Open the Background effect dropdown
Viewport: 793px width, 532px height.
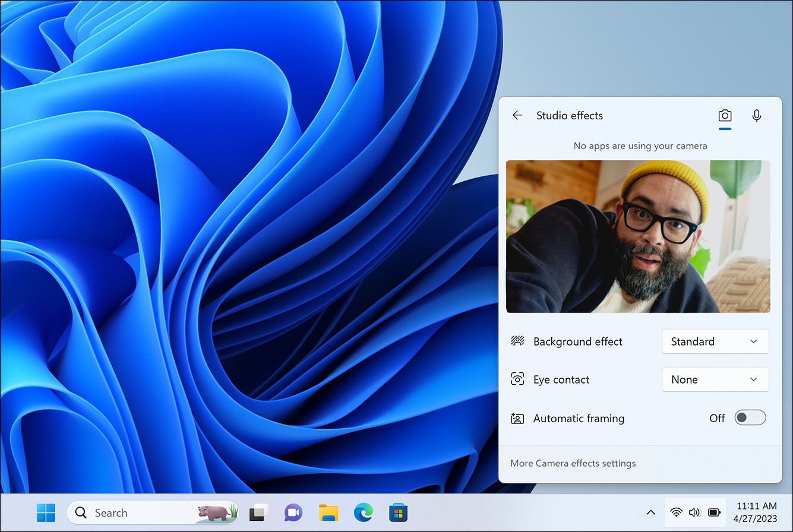(x=715, y=341)
